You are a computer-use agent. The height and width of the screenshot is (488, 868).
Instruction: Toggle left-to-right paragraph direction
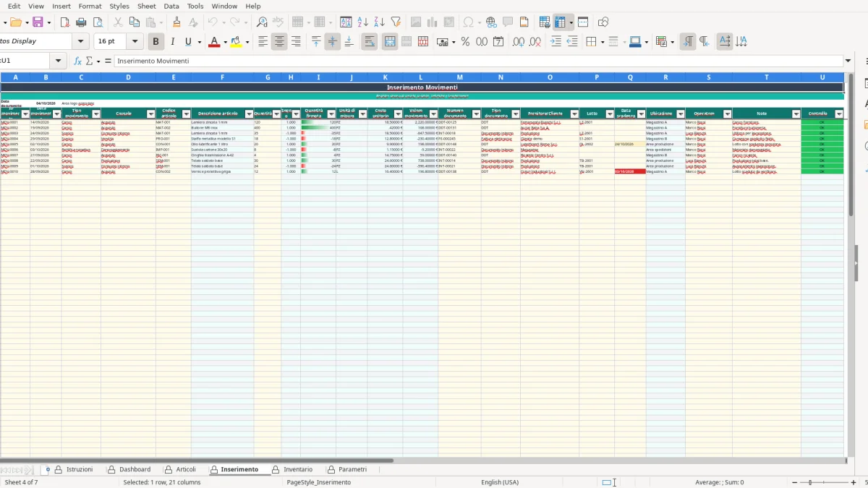pos(688,42)
